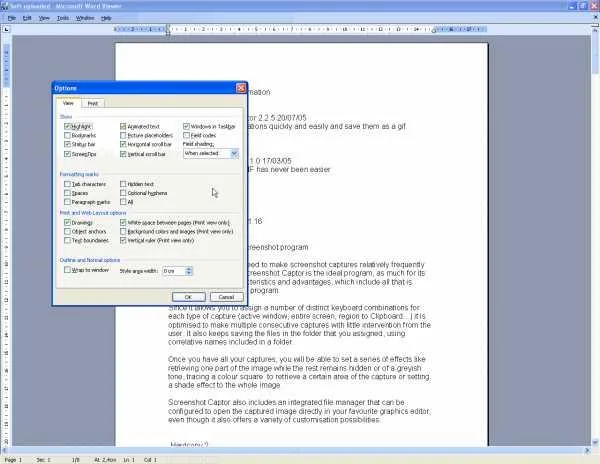The height and width of the screenshot is (464, 600).
Task: Open the View menu
Action: click(44, 18)
